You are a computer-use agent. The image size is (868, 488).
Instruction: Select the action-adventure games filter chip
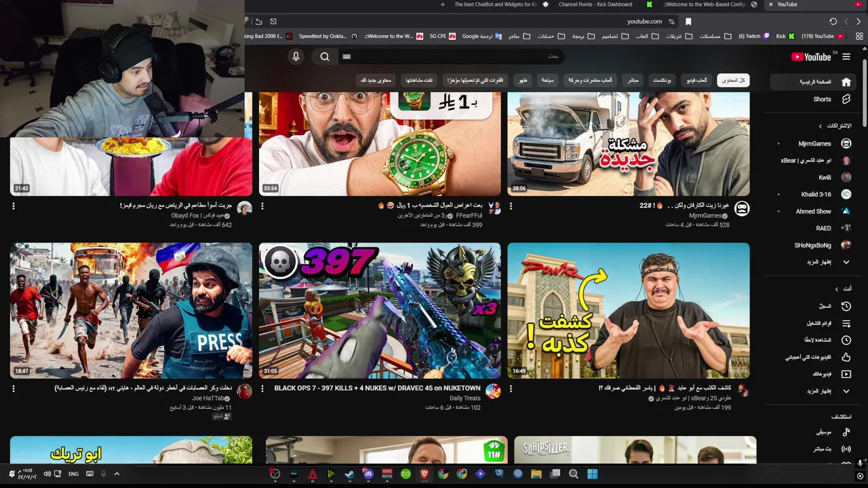[x=590, y=80]
